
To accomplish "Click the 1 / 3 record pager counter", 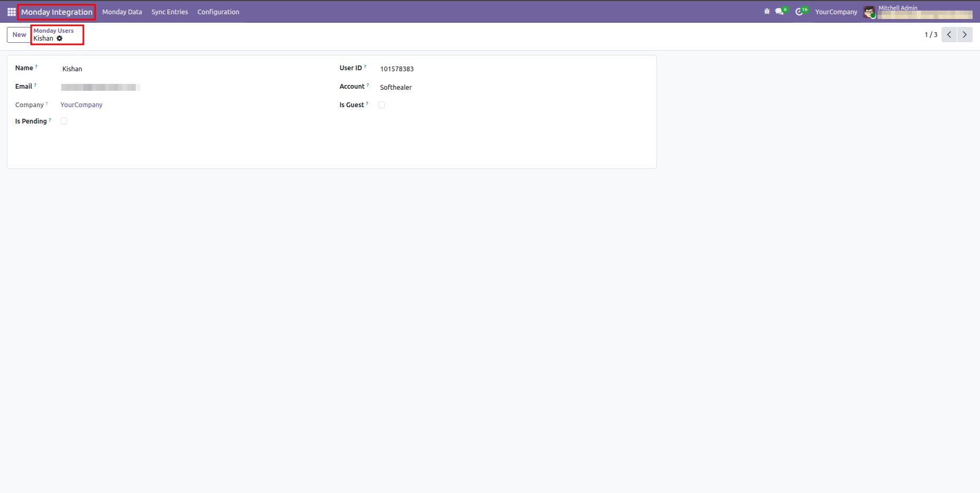I will 931,34.
